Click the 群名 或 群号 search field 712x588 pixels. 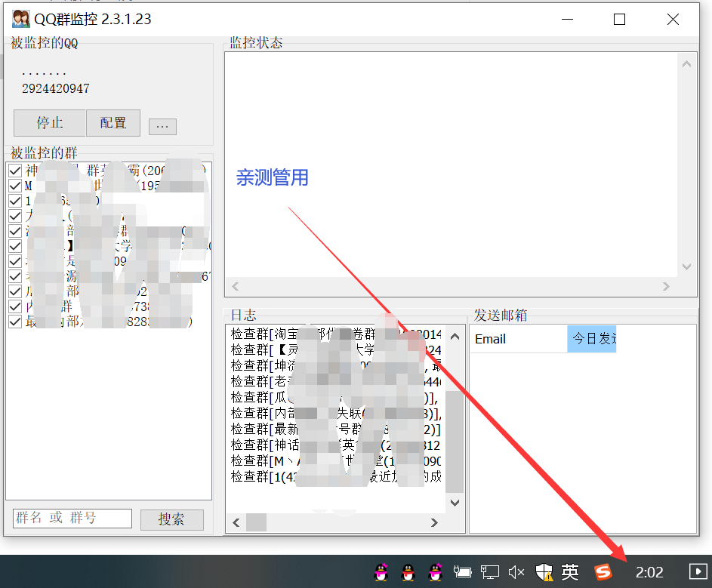(x=72, y=519)
